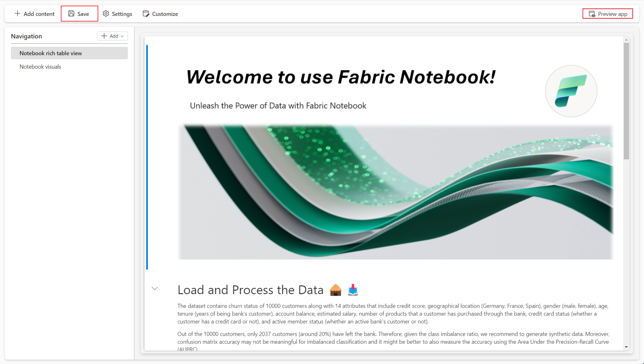Click the Save floppy disk icon
Image resolution: width=644 pixels, height=364 pixels.
click(71, 14)
